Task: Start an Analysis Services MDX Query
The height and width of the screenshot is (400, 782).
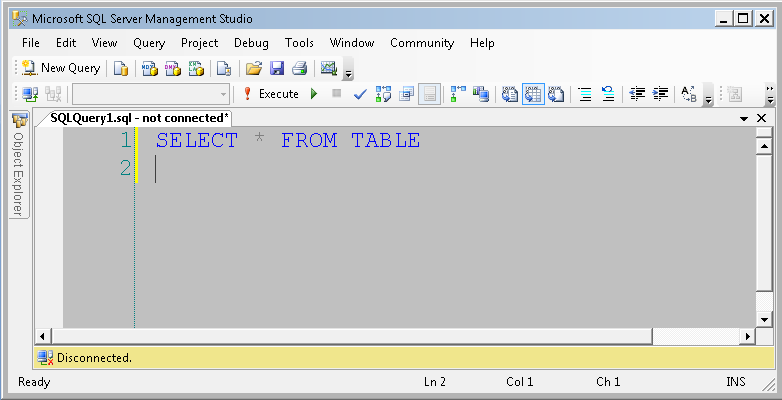Action: coord(150,68)
